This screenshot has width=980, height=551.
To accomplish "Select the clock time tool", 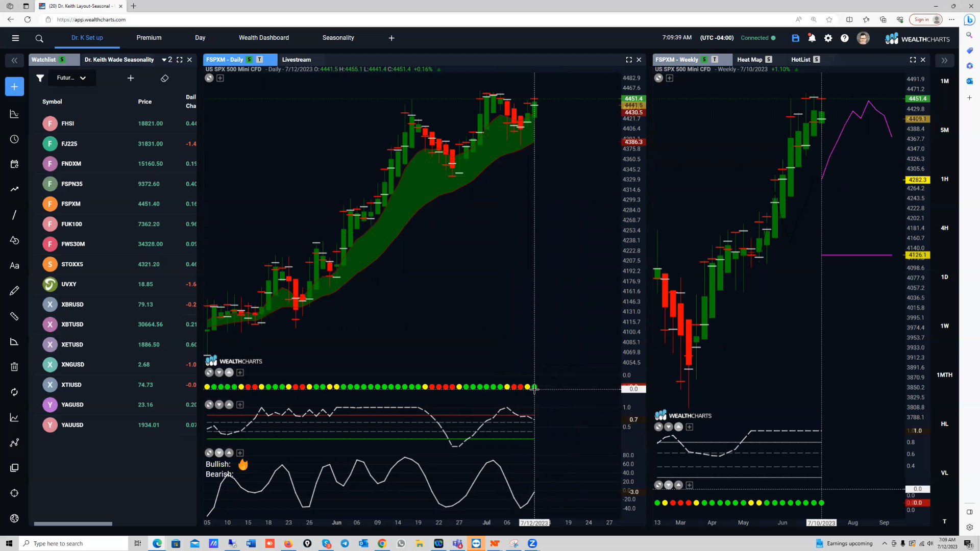I will pyautogui.click(x=14, y=139).
